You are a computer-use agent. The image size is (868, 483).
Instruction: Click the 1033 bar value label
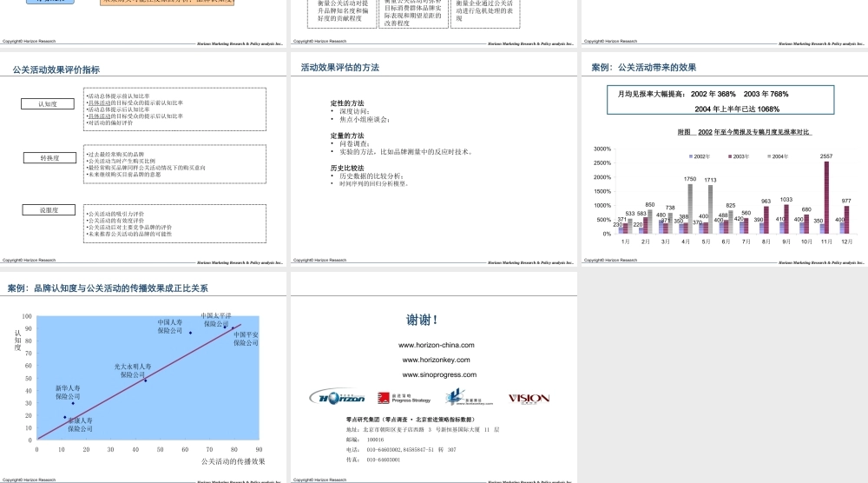click(x=786, y=200)
